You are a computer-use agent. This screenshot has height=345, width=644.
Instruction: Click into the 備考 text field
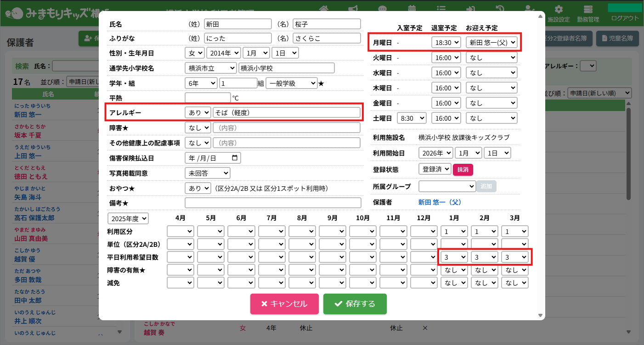click(273, 203)
